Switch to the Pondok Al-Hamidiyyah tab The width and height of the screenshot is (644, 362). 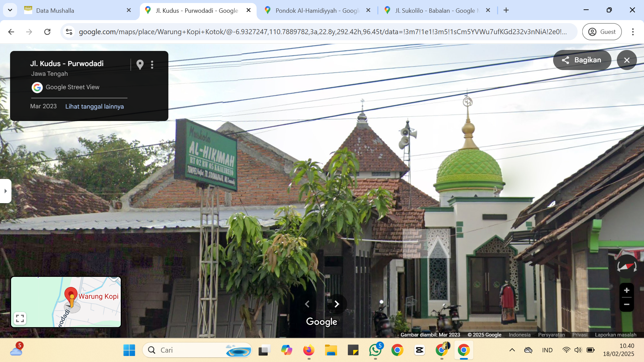pyautogui.click(x=317, y=10)
